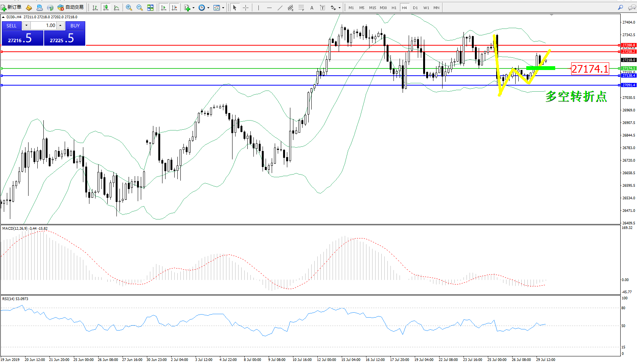Screen dimensions: 637x364
Task: Switch to the D1 timeframe
Action: (x=415, y=8)
